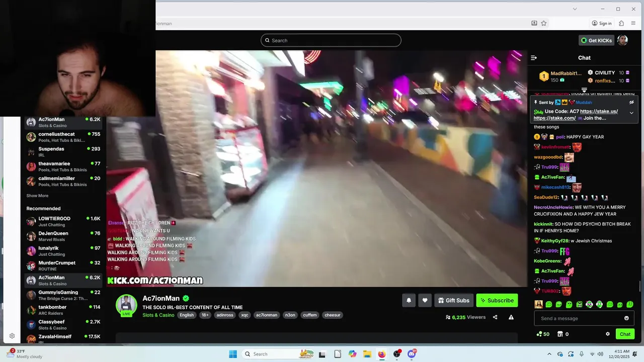Select the cheesur tag
This screenshot has height=362, width=644.
(333, 315)
